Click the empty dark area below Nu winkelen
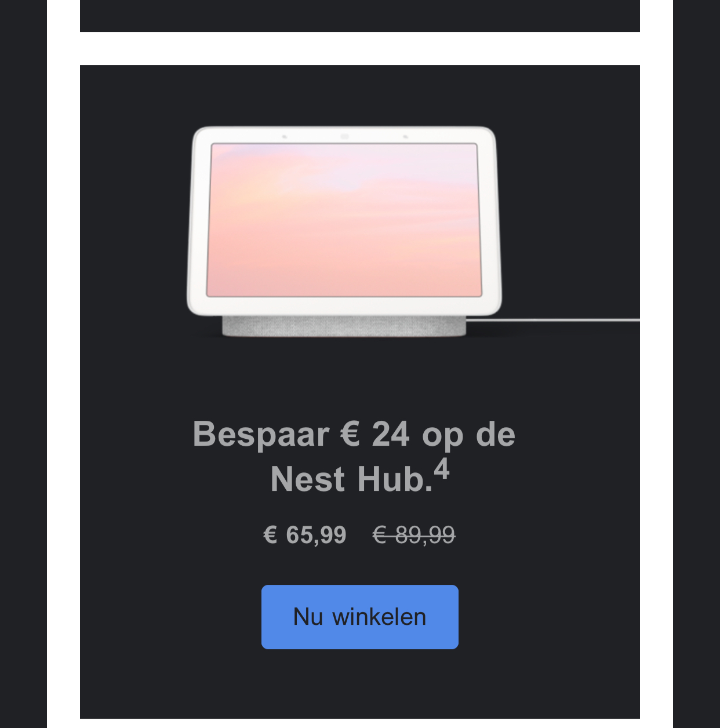Screen dimensions: 720x728 (359, 684)
